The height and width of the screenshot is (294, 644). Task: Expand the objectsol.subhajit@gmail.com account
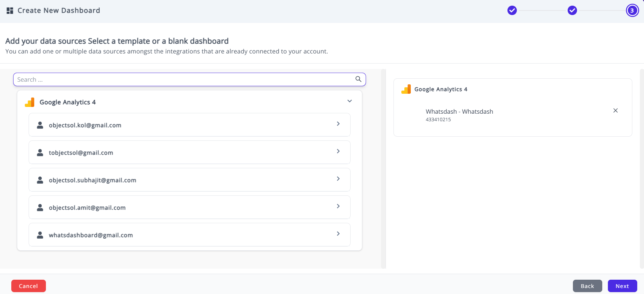point(338,179)
